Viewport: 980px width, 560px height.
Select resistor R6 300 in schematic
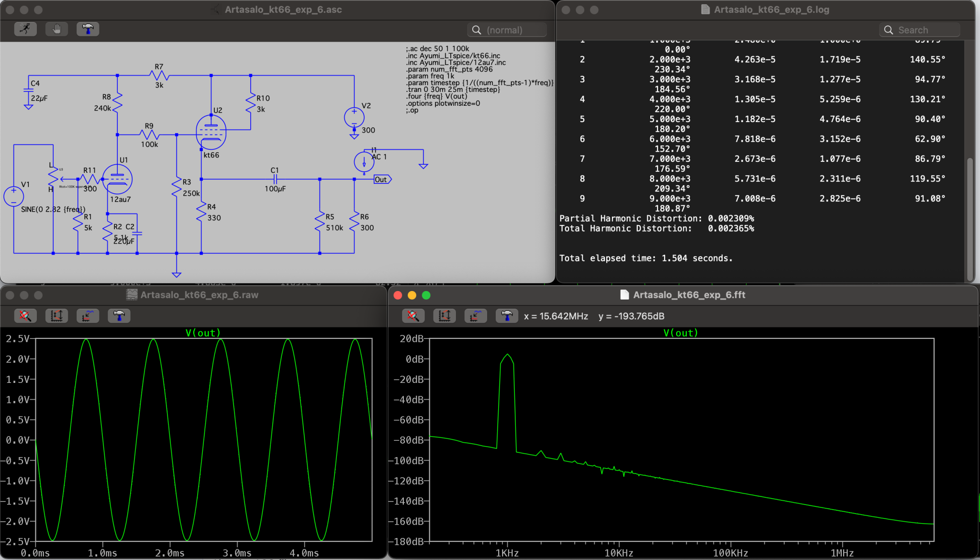pos(354,222)
